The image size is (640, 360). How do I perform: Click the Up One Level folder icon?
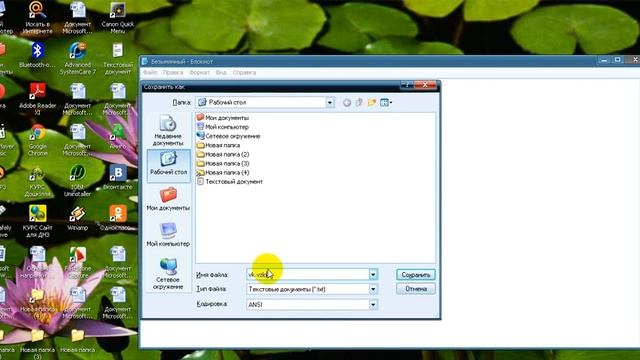(359, 102)
